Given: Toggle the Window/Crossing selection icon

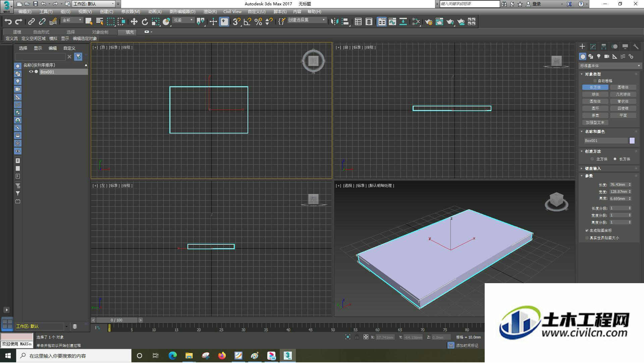Looking at the screenshot, I should pyautogui.click(x=121, y=22).
